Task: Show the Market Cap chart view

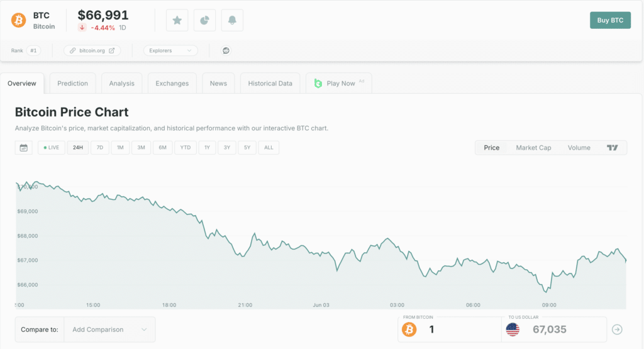Action: (533, 148)
